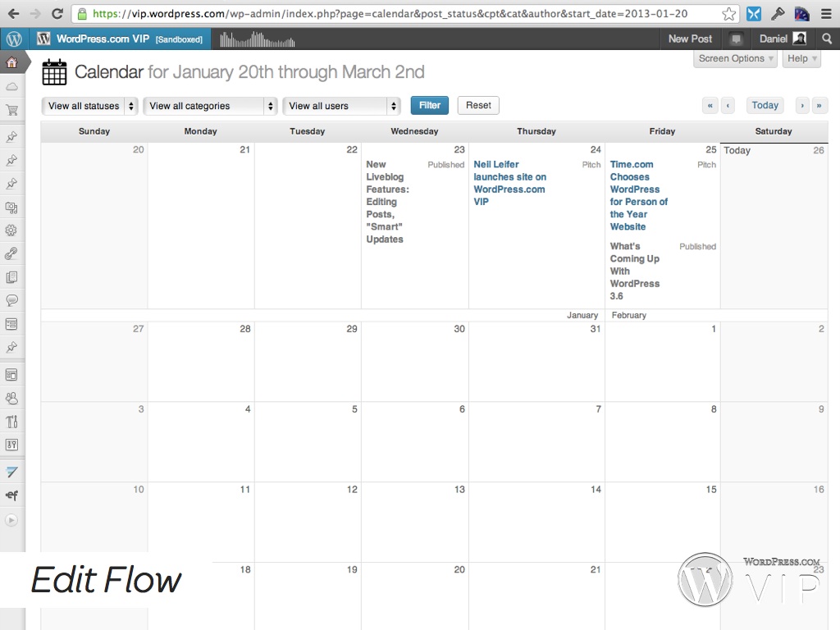The image size is (840, 630).
Task: Open the Store shopping cart sidebar icon
Action: point(11,111)
